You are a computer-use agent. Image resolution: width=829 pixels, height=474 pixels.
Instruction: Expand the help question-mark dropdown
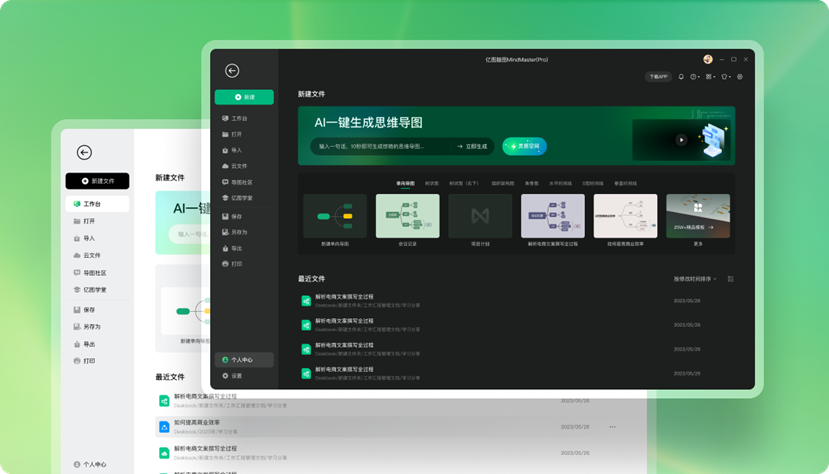(695, 77)
